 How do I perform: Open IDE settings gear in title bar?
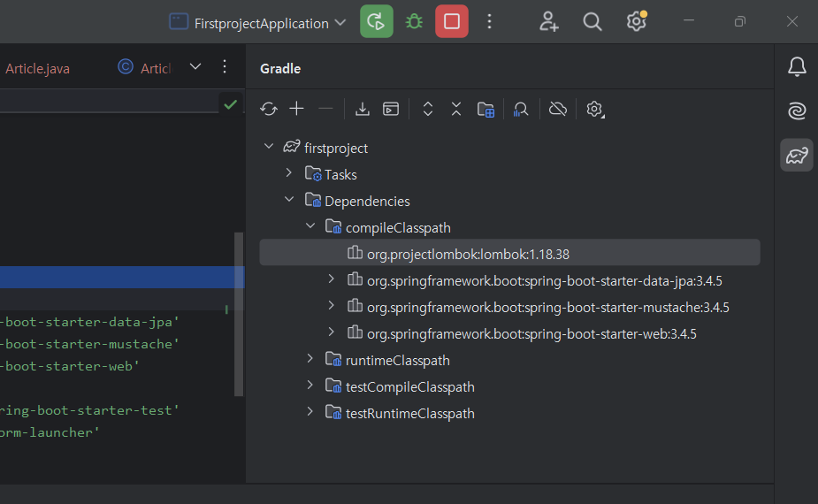(x=637, y=21)
